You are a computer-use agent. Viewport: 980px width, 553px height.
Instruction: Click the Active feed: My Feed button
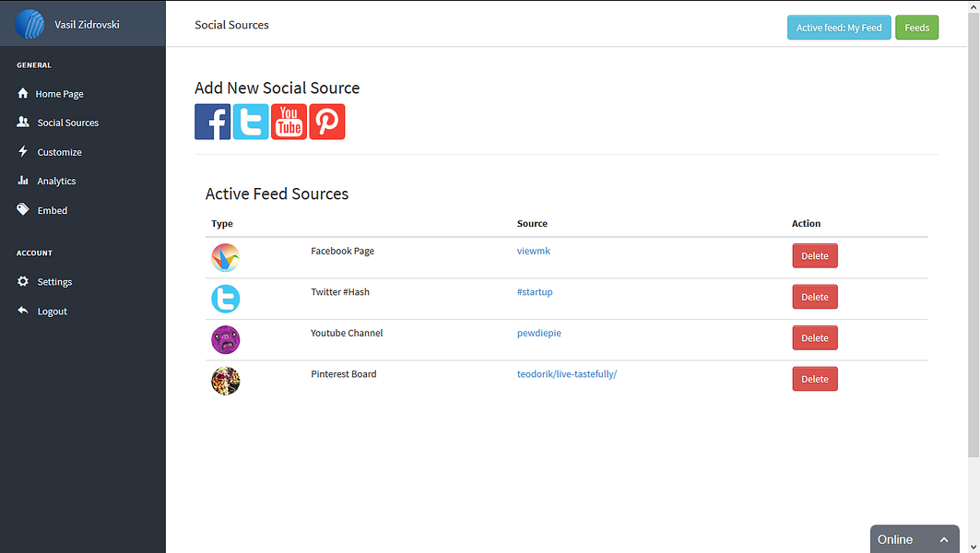839,28
